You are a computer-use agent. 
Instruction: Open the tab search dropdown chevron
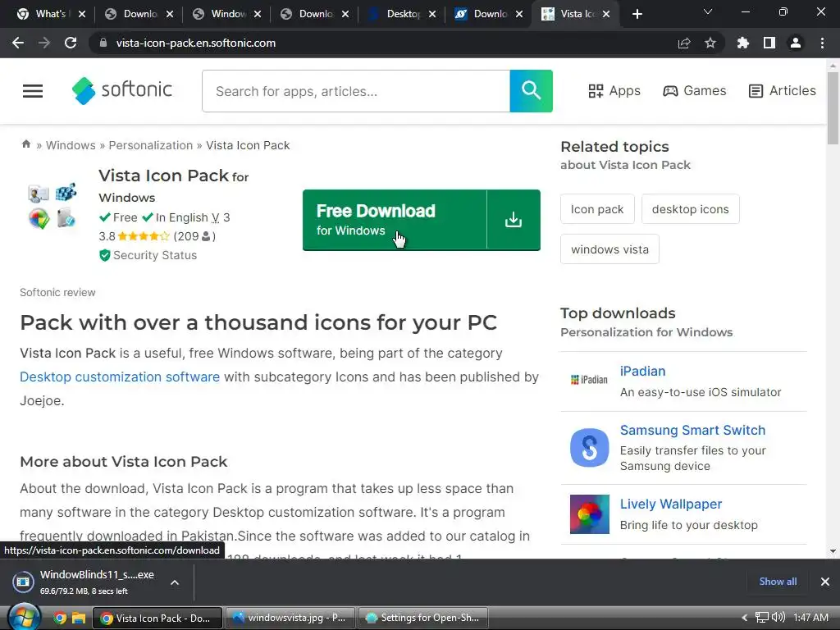[x=708, y=11]
